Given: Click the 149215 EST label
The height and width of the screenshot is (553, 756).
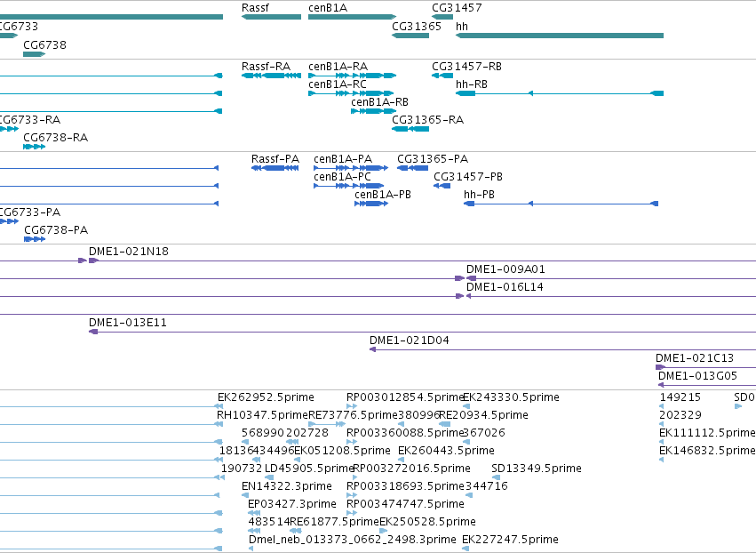Looking at the screenshot, I should [x=680, y=397].
